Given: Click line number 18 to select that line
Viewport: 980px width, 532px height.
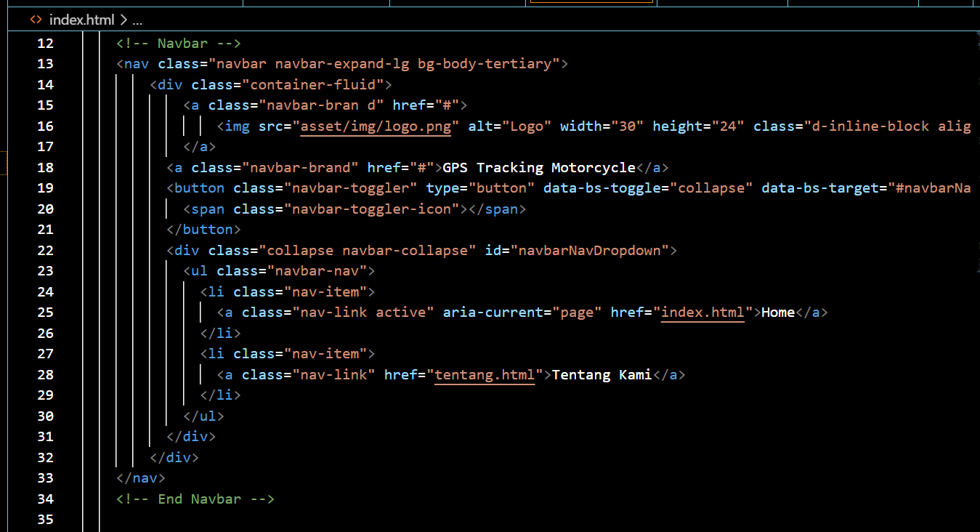Looking at the screenshot, I should 45,167.
